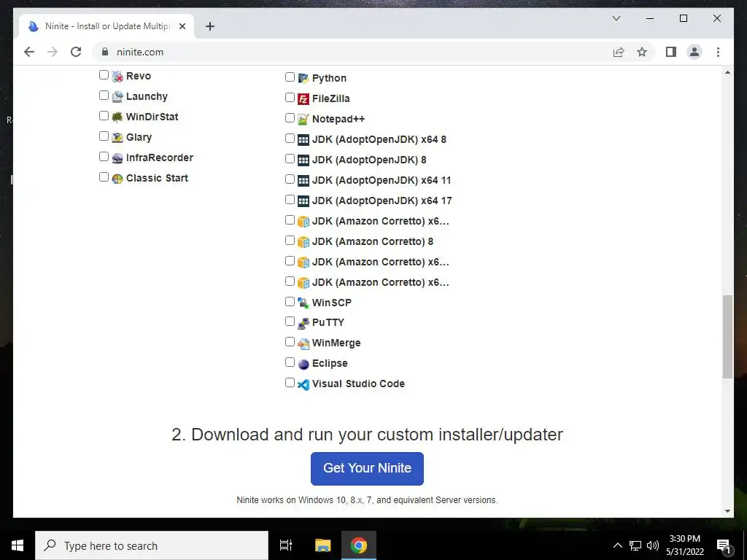
Task: Tick the InfraRecorder checkbox
Action: (104, 157)
